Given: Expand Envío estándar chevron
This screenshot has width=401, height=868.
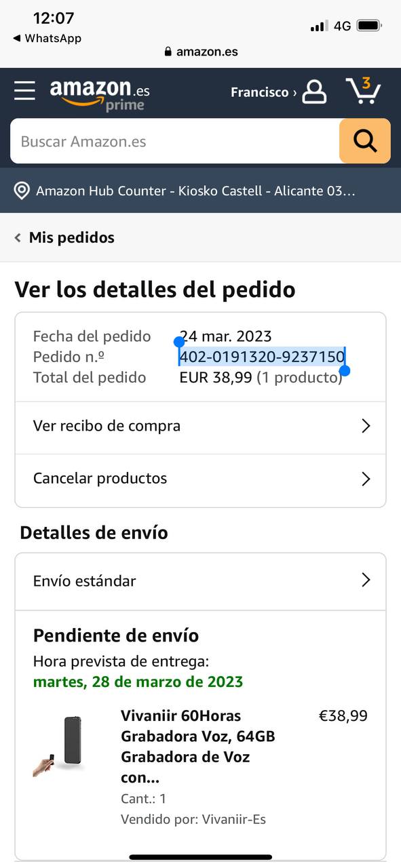Looking at the screenshot, I should pyautogui.click(x=366, y=580).
